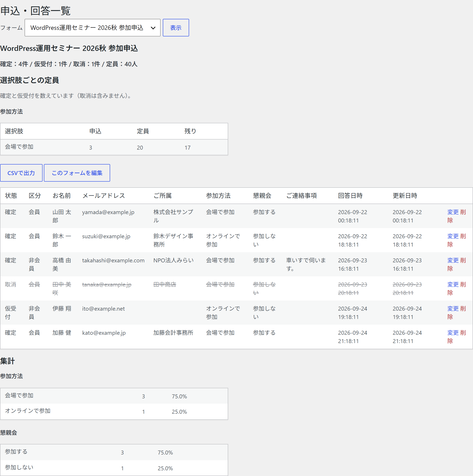
Task: Click the 確定：4件 summary line
Action: point(69,64)
